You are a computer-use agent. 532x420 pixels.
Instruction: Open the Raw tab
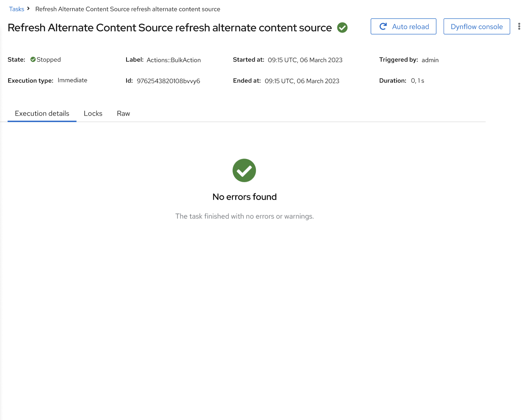click(123, 114)
